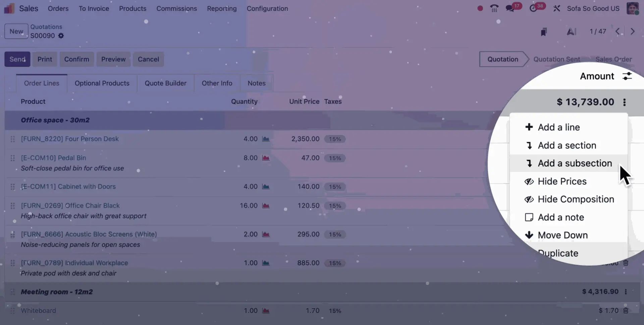Click the Office space - 30m2 section title

(x=55, y=120)
